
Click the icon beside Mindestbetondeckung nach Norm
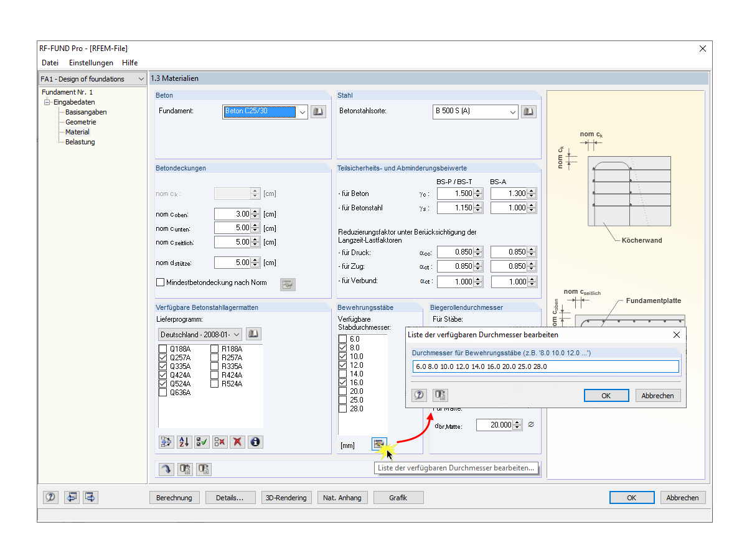(288, 284)
